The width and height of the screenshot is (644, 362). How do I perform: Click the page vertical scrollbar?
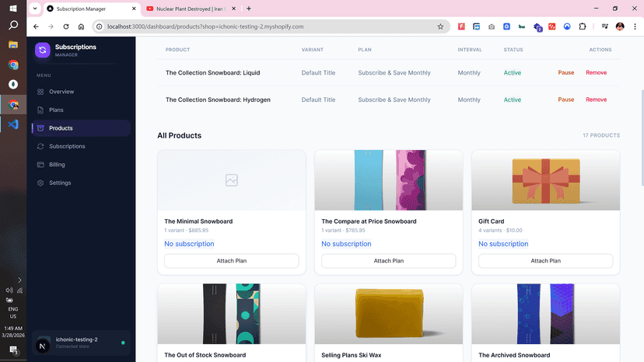tap(642, 137)
